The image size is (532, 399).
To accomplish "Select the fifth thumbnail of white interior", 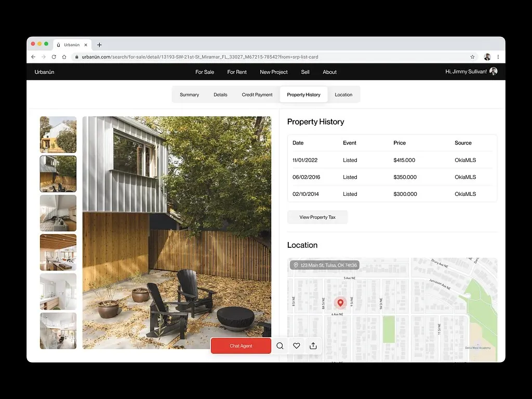I will (x=58, y=292).
